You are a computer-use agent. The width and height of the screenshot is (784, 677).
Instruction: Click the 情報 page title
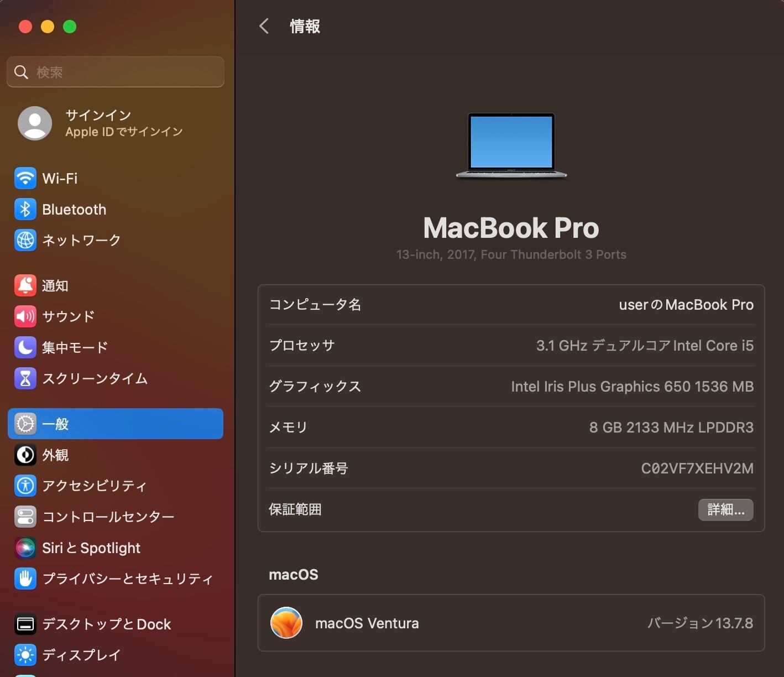click(x=305, y=26)
